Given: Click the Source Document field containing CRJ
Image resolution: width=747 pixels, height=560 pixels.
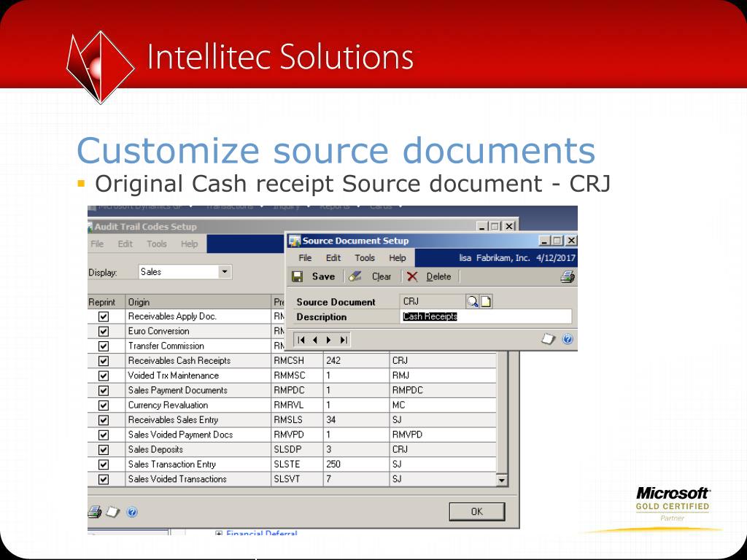Looking at the screenshot, I should tap(433, 301).
